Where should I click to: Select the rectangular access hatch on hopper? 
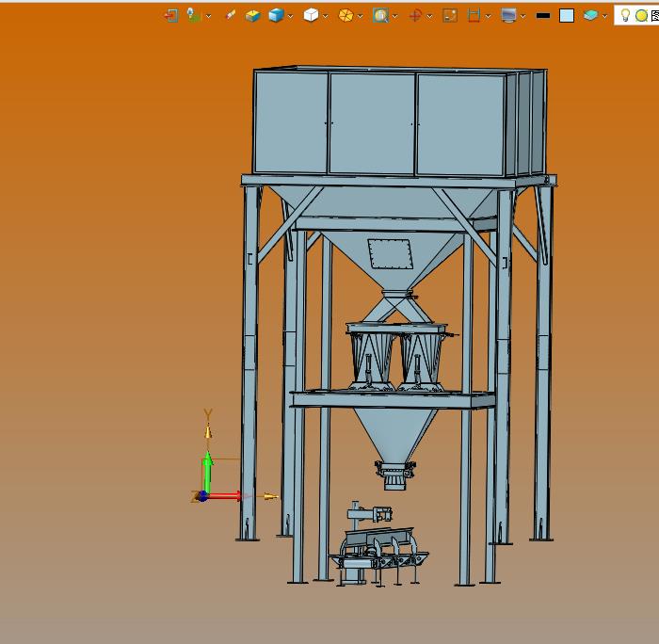(391, 253)
